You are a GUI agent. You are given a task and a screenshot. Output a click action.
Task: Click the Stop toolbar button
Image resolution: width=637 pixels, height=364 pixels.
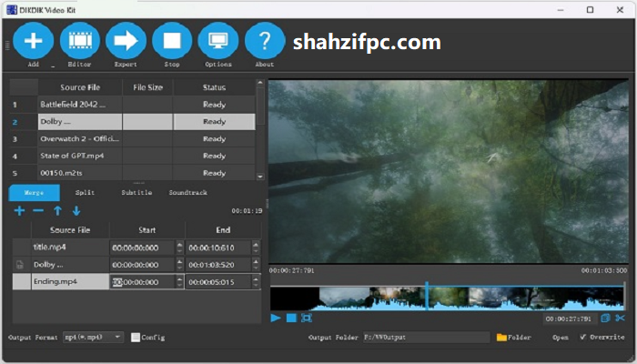click(x=172, y=42)
